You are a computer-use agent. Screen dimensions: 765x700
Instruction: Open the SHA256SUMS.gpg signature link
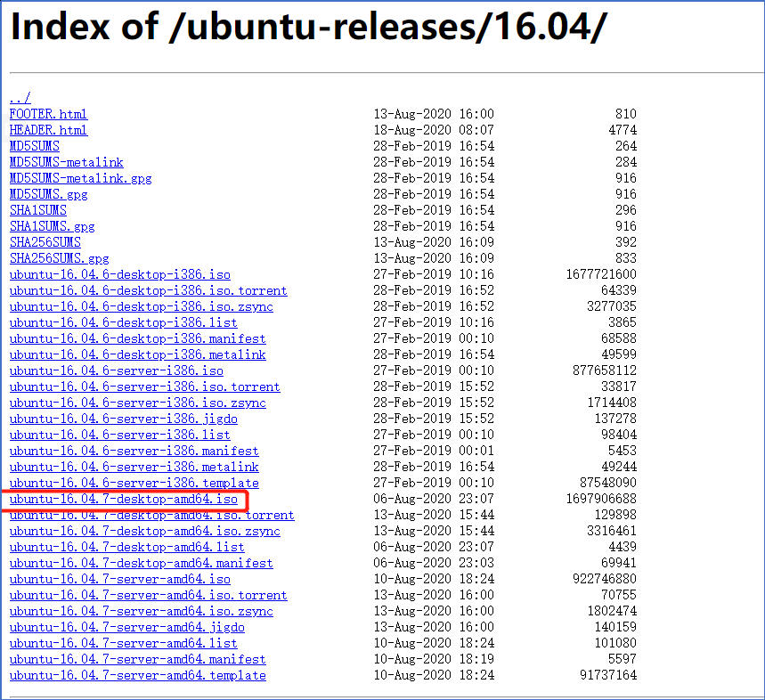click(x=59, y=257)
